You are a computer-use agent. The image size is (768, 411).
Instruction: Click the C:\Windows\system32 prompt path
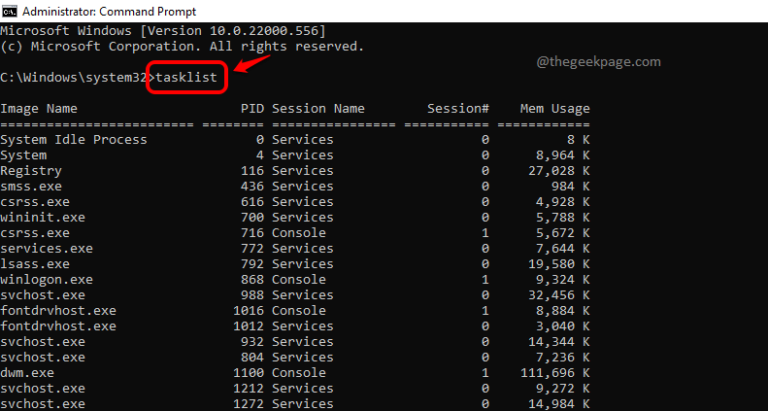tap(72, 77)
